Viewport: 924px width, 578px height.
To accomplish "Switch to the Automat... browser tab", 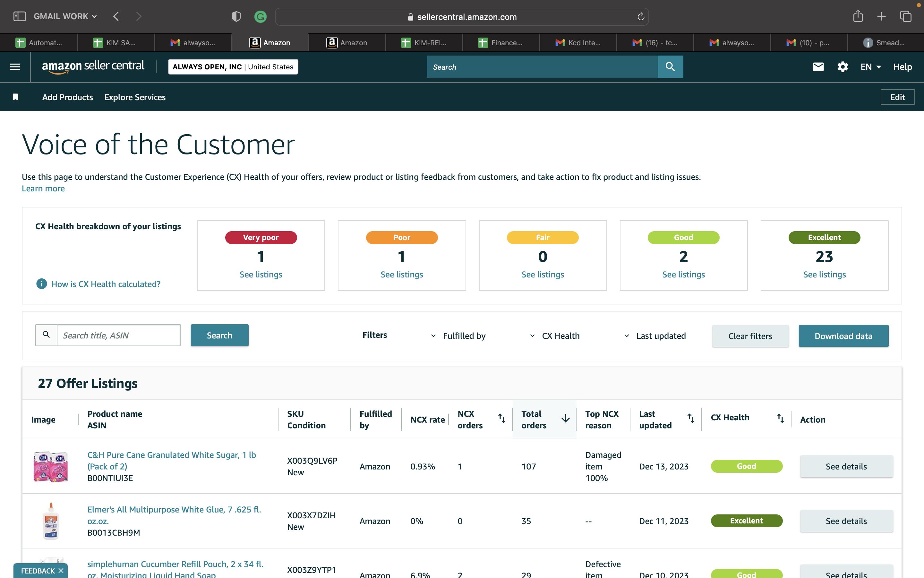I will point(38,42).
